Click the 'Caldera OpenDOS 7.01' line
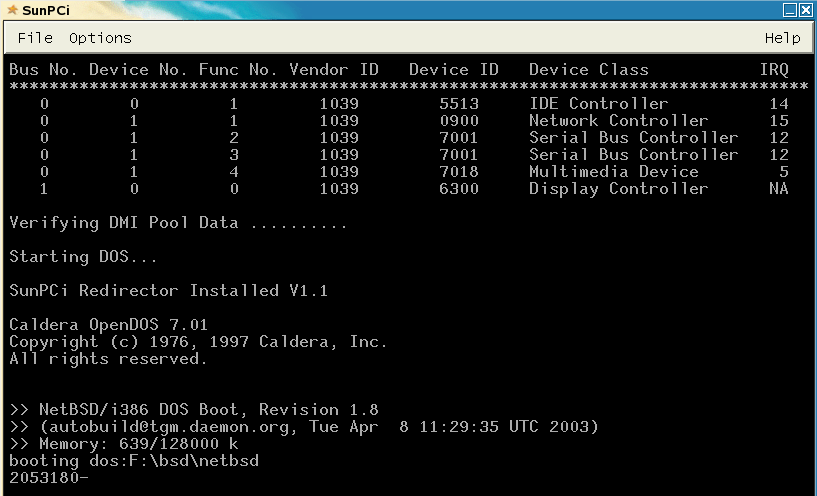817x496 pixels. pos(108,325)
